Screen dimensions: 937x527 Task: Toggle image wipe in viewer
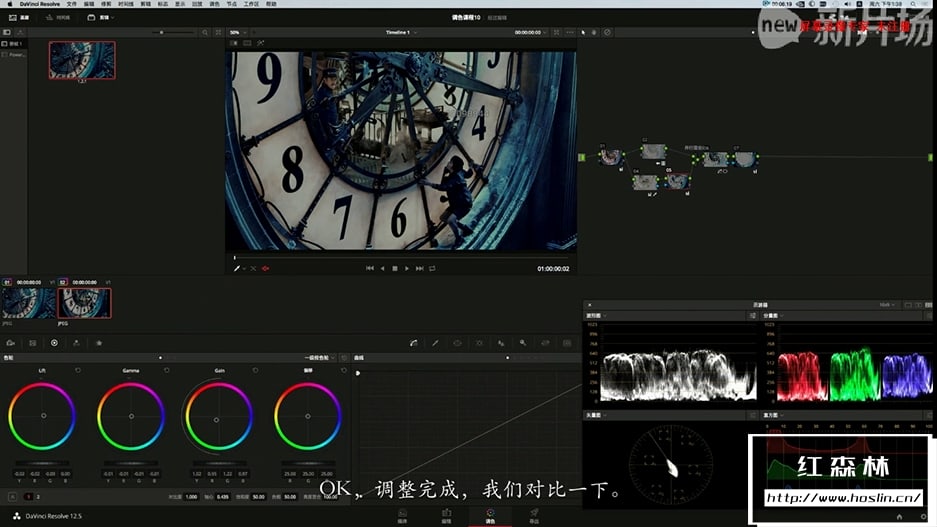tap(234, 43)
